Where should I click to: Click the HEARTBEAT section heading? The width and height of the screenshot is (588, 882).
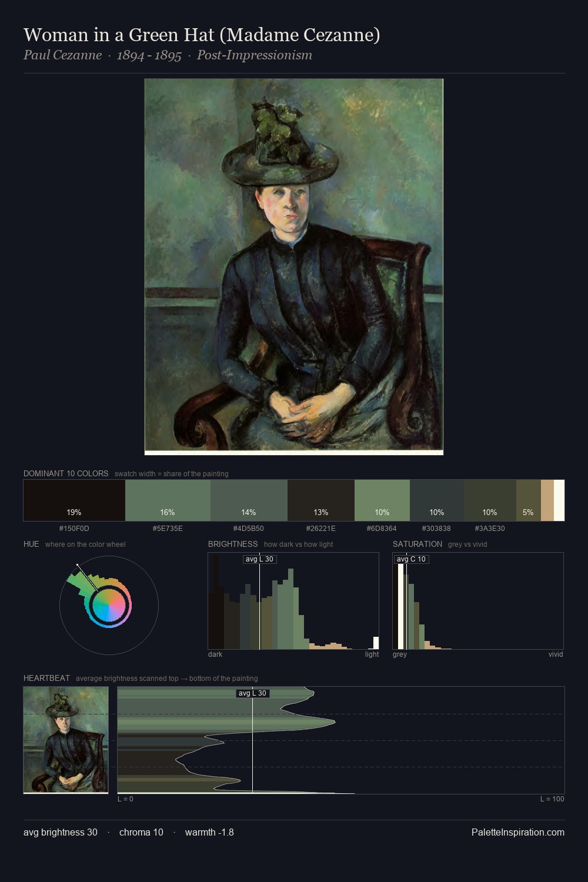[46, 678]
